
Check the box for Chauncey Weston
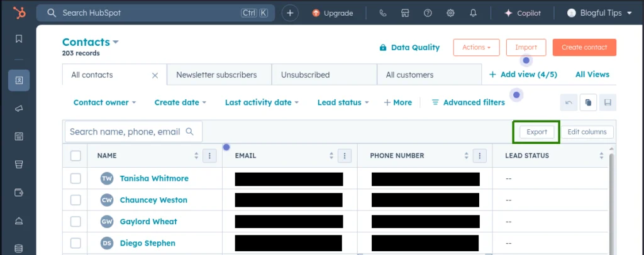(x=75, y=200)
